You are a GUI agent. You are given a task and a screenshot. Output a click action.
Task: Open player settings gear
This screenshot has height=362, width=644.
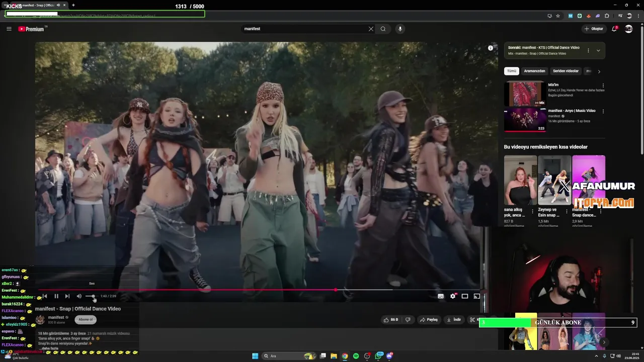[x=453, y=296]
